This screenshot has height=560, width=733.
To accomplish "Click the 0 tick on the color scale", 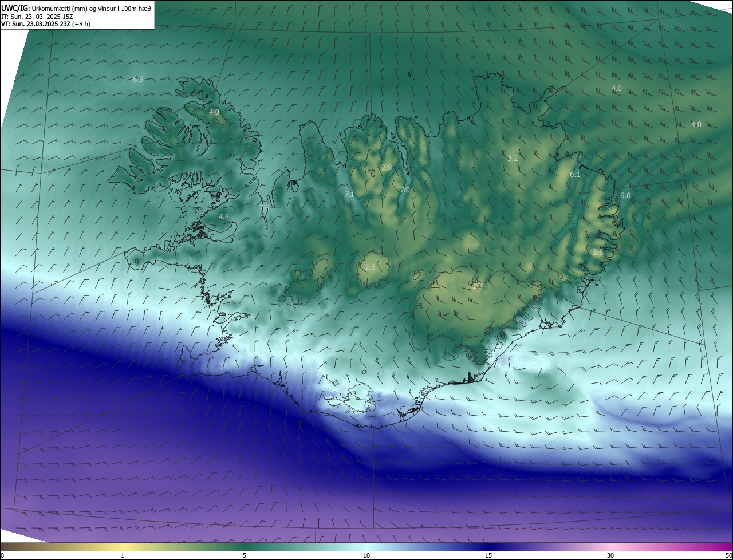I will [x=2, y=555].
